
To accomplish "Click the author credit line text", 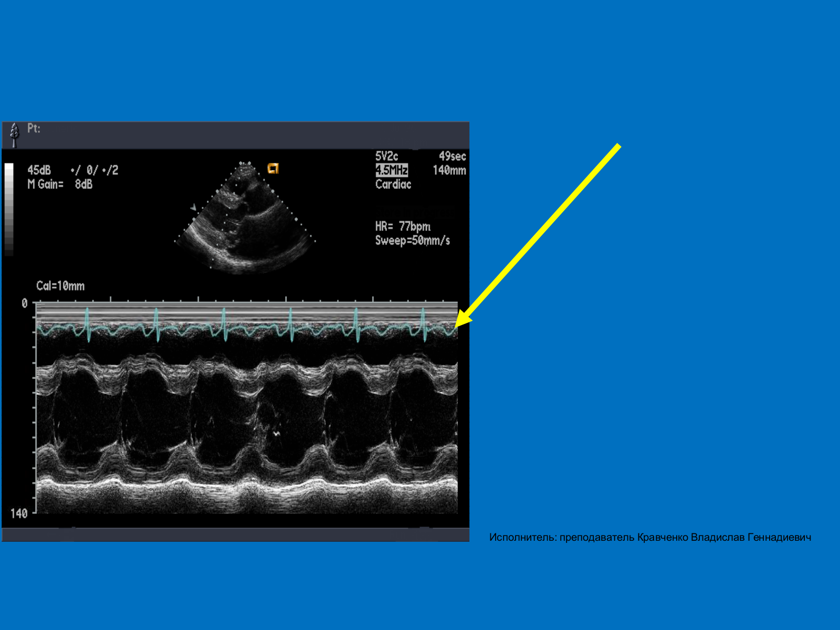I will pos(650,537).
